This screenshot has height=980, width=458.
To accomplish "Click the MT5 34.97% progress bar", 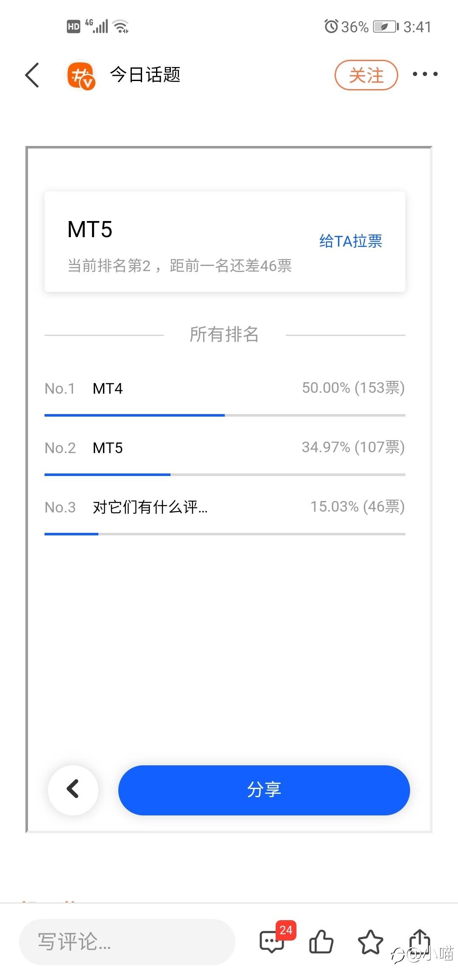I will (x=225, y=475).
